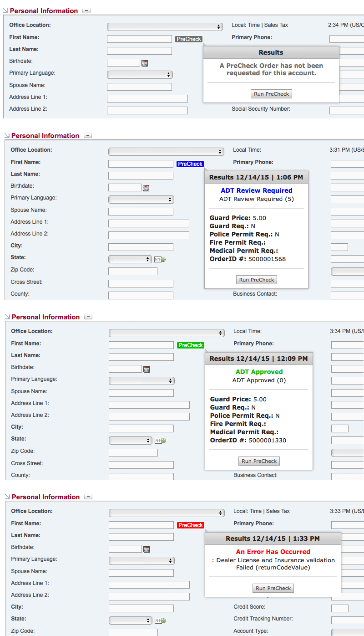The image size is (364, 636).
Task: Click Address Line 2 field in gray PreCheck form
Action: click(147, 111)
